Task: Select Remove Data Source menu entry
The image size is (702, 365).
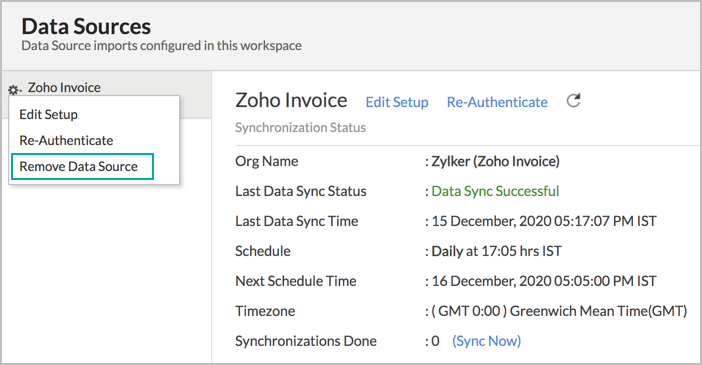Action: tap(82, 167)
